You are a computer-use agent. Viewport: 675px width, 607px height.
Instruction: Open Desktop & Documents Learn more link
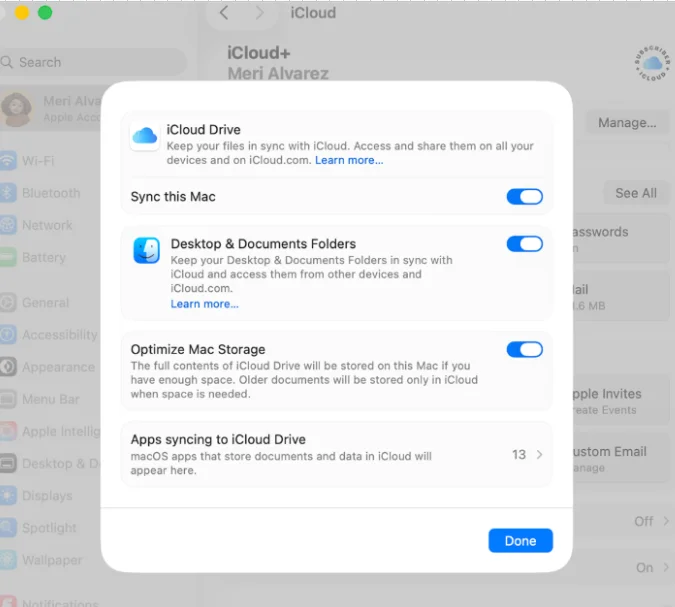[204, 304]
